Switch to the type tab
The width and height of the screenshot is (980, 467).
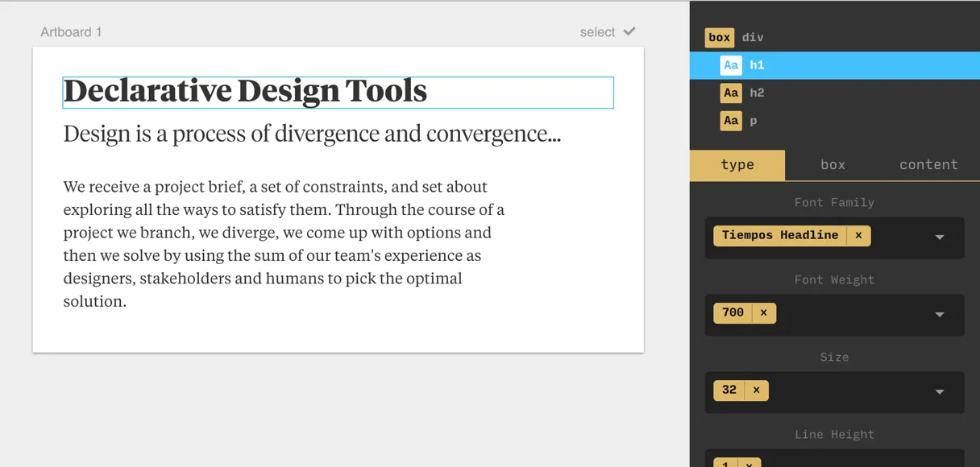point(737,164)
